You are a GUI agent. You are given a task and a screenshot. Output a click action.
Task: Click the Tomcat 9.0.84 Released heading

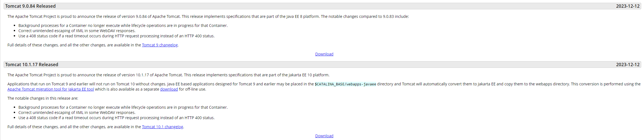30,6
